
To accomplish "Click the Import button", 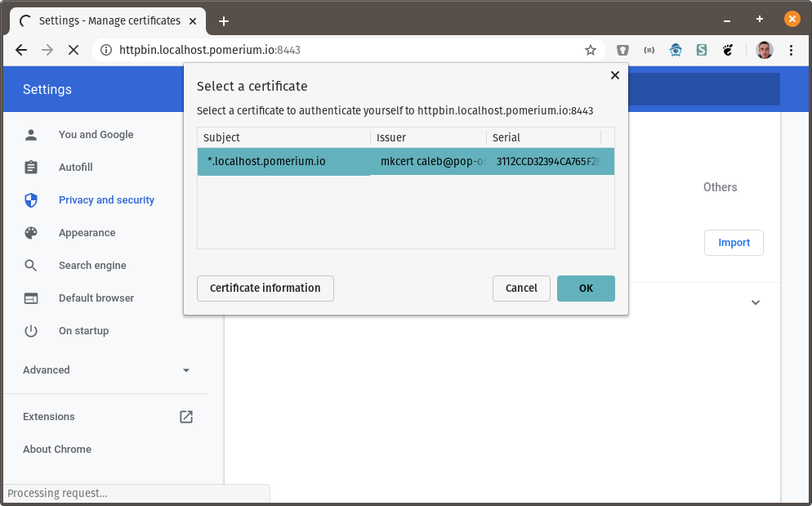I will [734, 243].
